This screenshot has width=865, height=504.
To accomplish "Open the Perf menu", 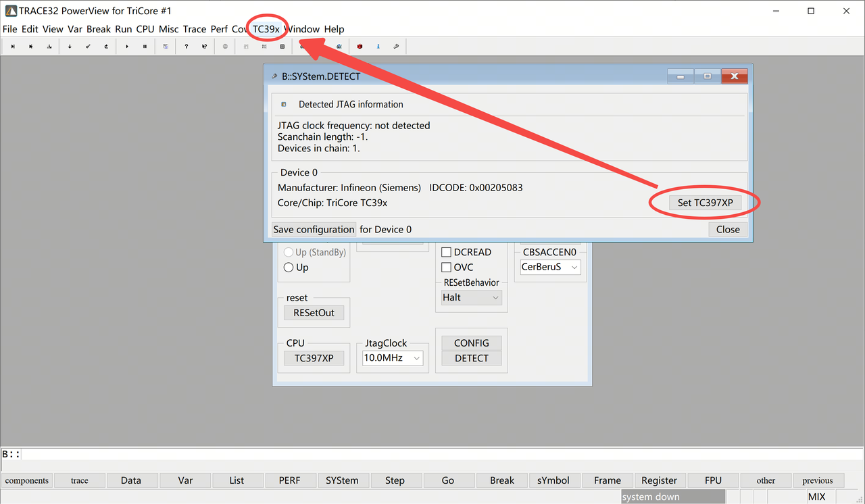I will pyautogui.click(x=220, y=29).
